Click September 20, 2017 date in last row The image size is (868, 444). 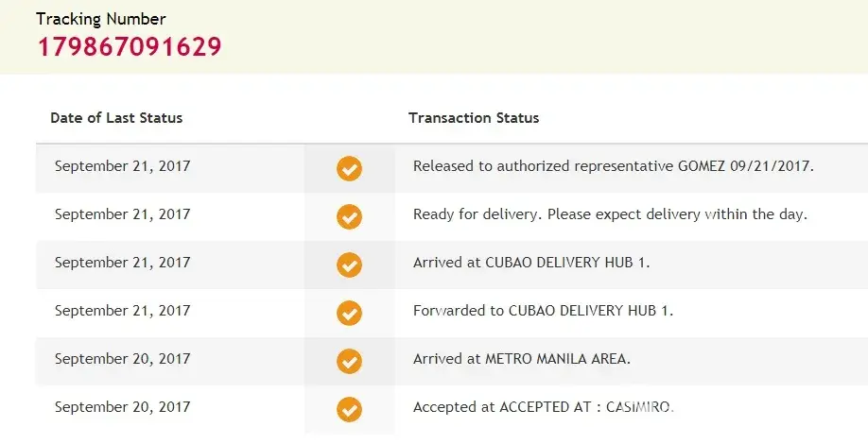click(122, 407)
